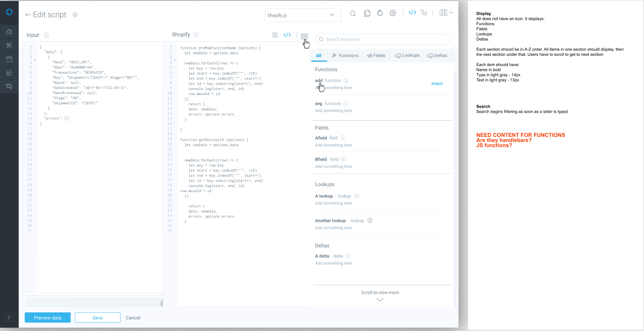This screenshot has width=644, height=331.
Task: Click the hamburger lines icon in Shopify panel
Action: click(275, 35)
